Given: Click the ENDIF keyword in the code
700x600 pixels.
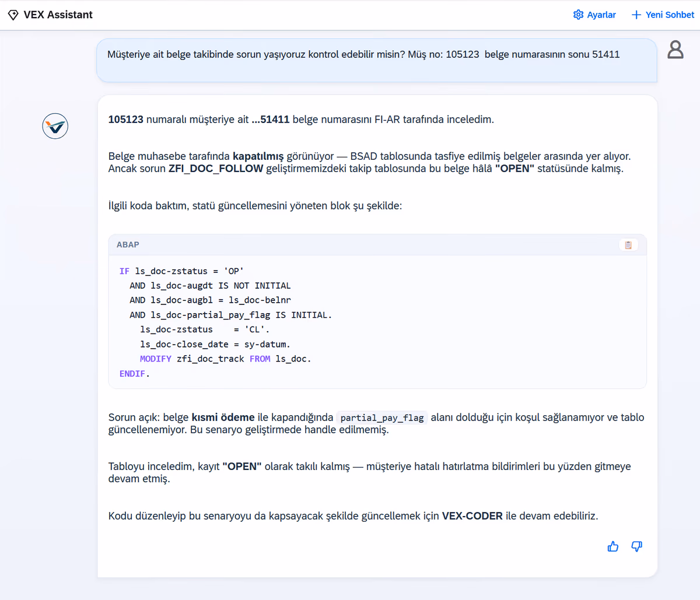Looking at the screenshot, I should 132,373.
